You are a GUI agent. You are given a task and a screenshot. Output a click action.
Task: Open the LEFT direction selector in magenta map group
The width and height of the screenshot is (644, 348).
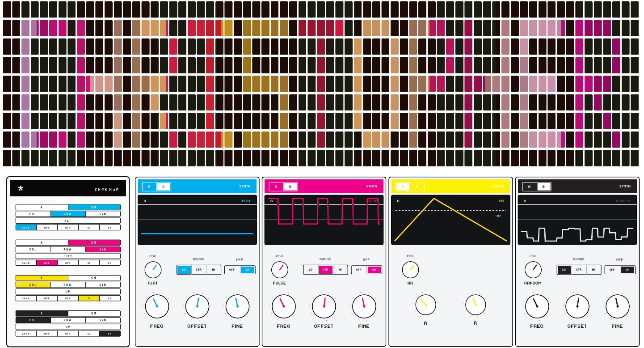coord(68,256)
